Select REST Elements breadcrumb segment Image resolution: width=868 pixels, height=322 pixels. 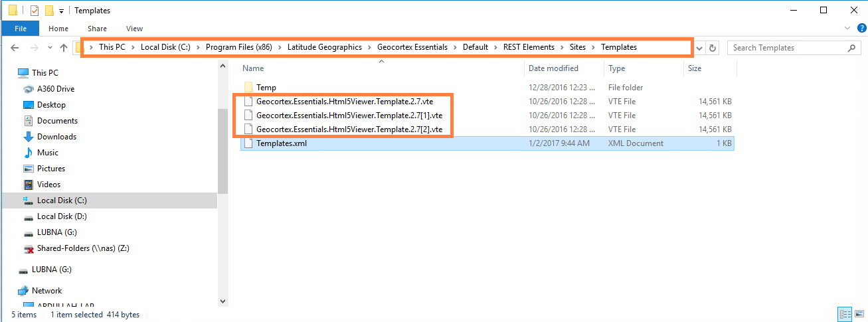coord(529,47)
